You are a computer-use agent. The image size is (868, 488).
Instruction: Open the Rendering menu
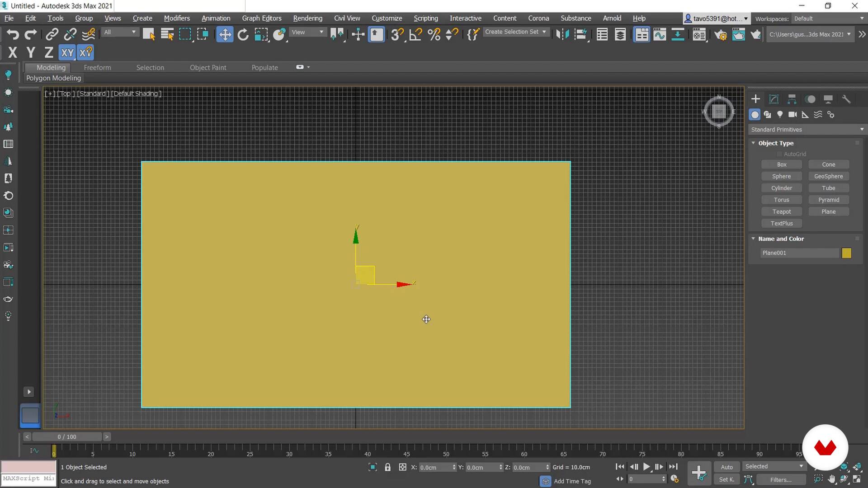307,18
